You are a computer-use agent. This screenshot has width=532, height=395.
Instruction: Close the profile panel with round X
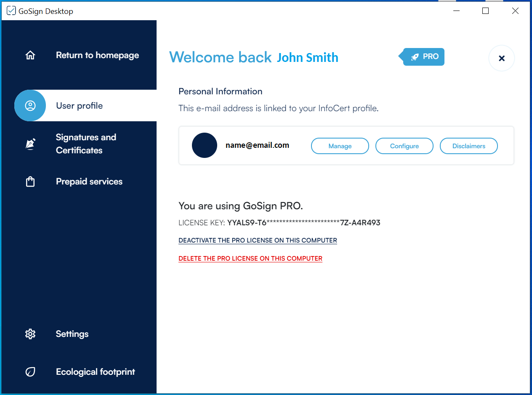coord(501,58)
